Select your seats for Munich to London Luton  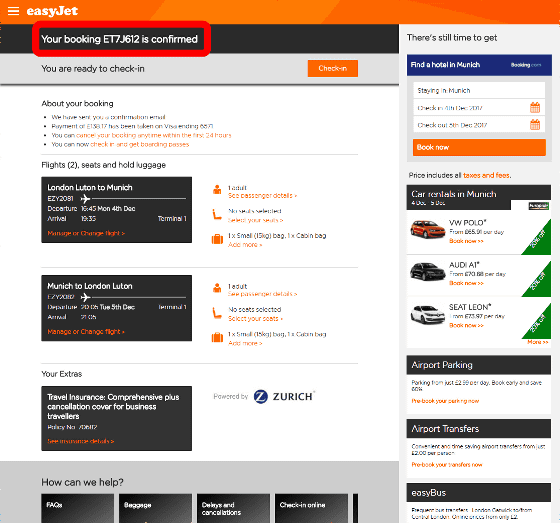tap(256, 318)
